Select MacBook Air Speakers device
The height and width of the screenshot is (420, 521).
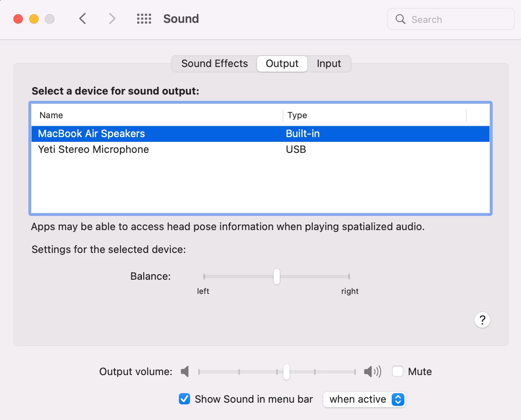260,134
